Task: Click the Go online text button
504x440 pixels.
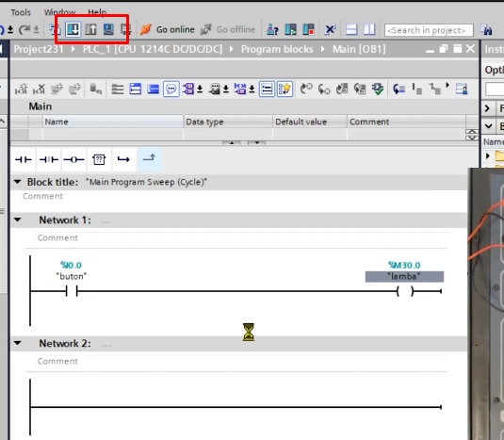Action: pos(175,29)
